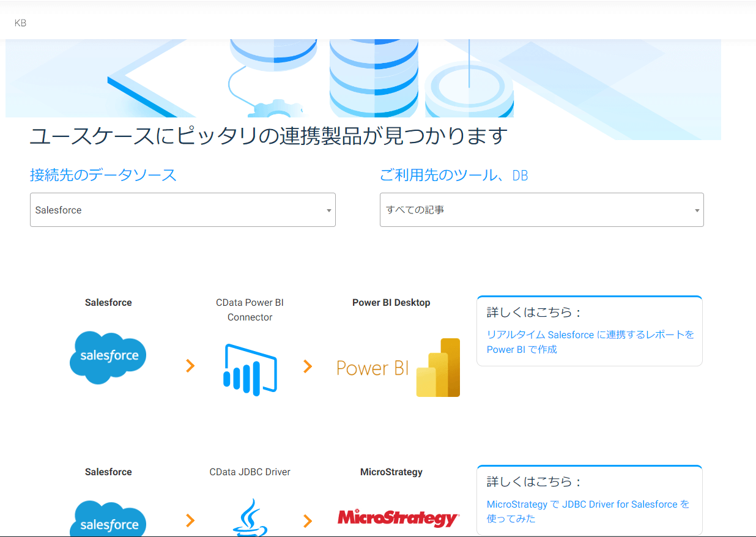Click the MicroStrategy logo
The image size is (756, 537).
(398, 518)
